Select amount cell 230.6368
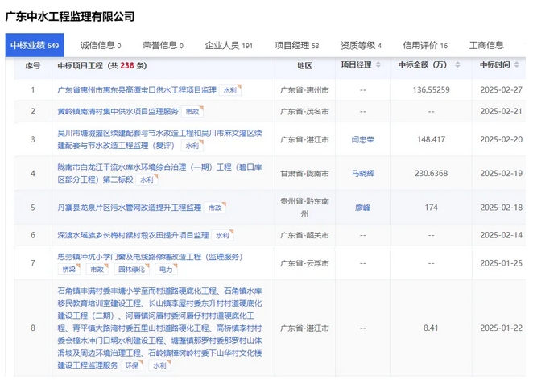Viewport: 533px width, 392px height. pyautogui.click(x=431, y=173)
